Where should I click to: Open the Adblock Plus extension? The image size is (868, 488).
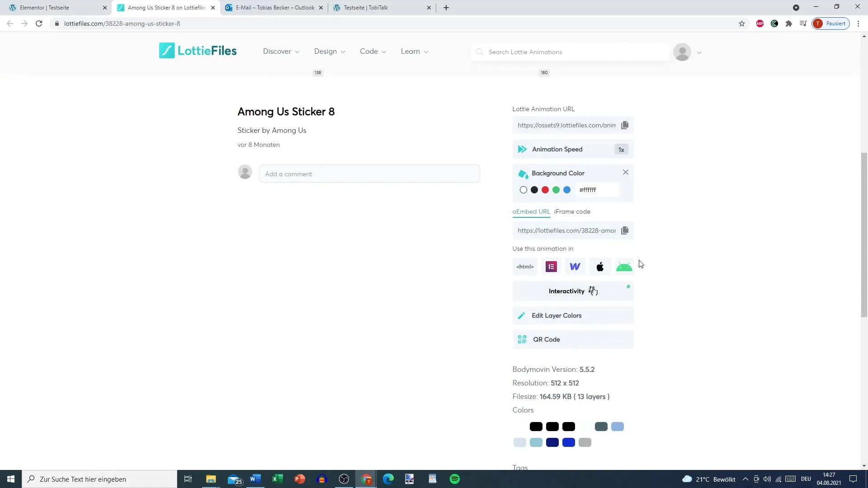coord(760,23)
